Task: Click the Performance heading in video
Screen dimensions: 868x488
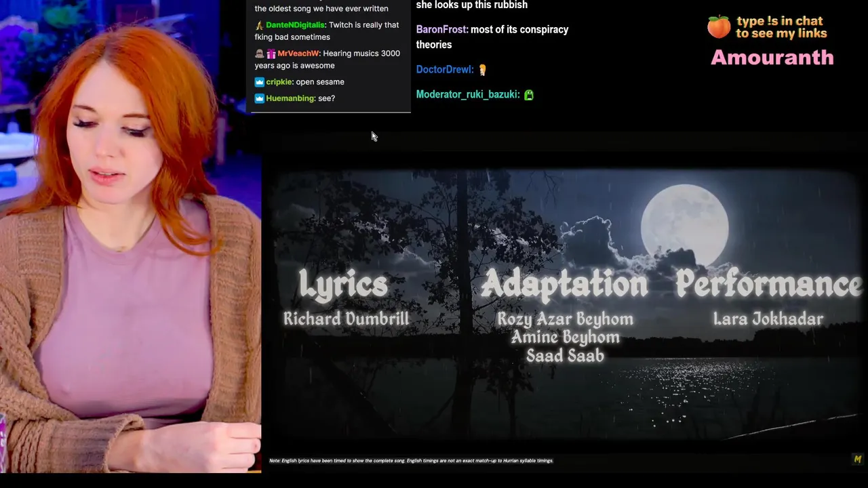Action: click(768, 283)
